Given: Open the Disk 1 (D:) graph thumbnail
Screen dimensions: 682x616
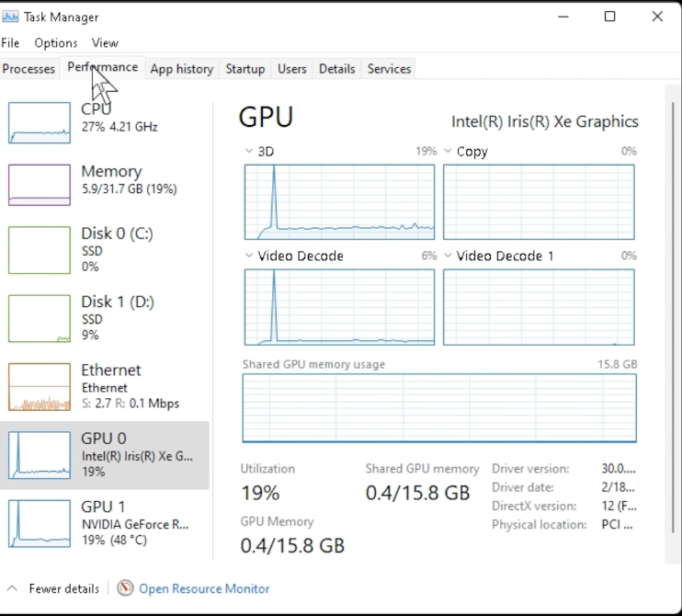Looking at the screenshot, I should pyautogui.click(x=39, y=318).
